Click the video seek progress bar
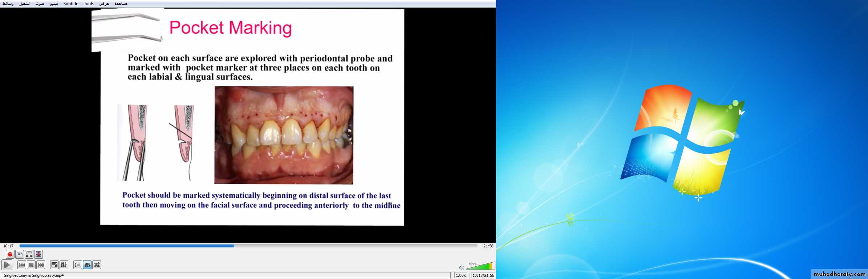Viewport: 868px width, 279px height. 248,246
